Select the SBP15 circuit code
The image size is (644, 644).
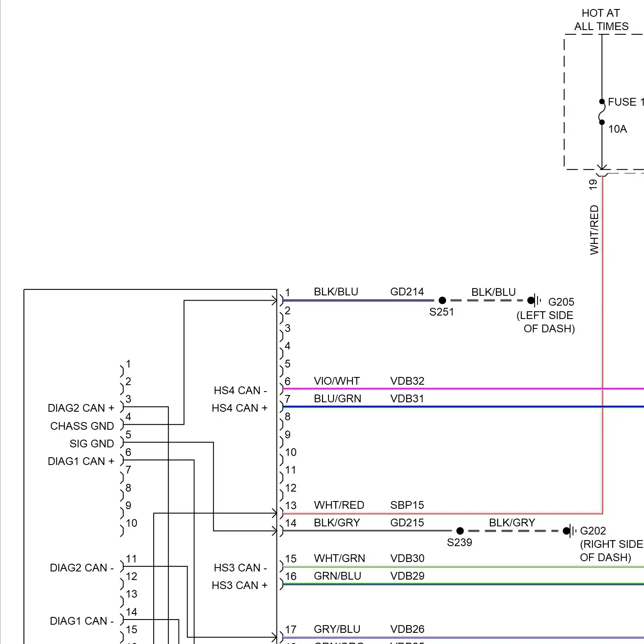point(407,505)
